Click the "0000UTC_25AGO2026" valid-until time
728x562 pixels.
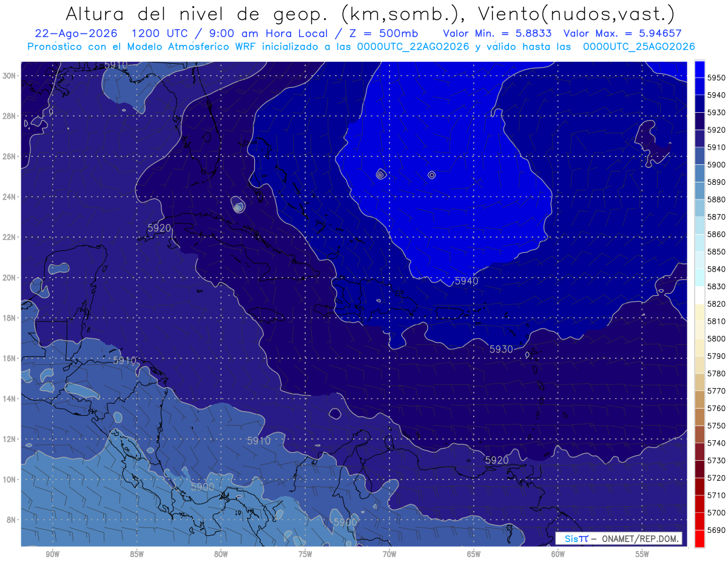click(639, 46)
